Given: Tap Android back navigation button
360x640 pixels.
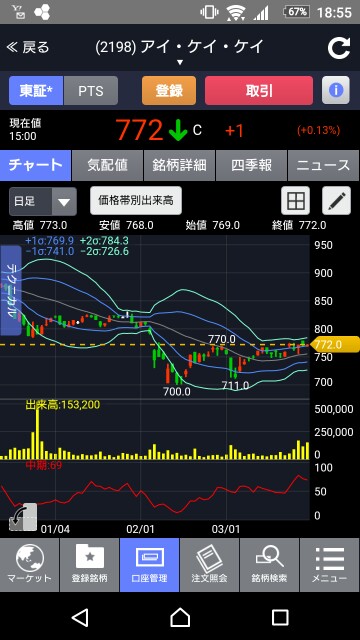Looking at the screenshot, I should point(80,617).
